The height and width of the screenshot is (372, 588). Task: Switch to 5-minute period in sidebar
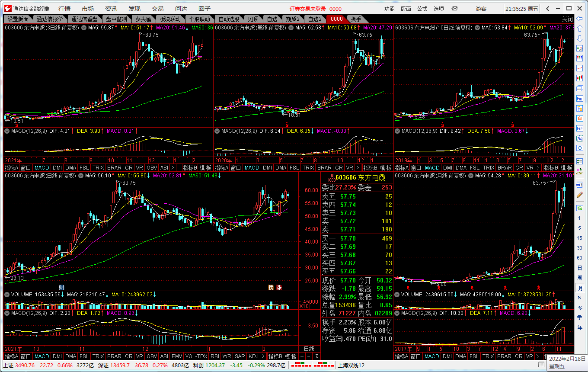pyautogui.click(x=580, y=228)
